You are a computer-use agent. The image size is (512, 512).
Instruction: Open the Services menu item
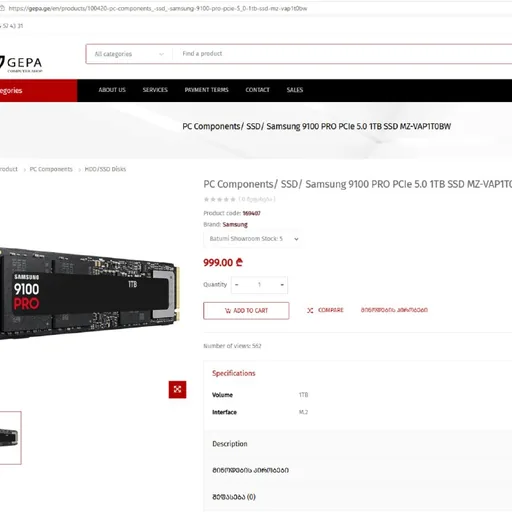coord(155,90)
